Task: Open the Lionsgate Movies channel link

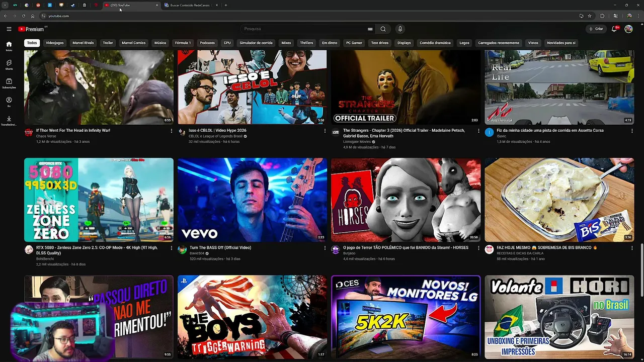Action: (x=357, y=142)
